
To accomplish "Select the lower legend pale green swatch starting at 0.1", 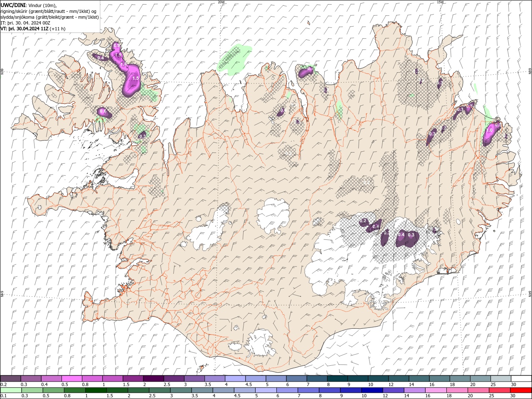I will (11, 390).
